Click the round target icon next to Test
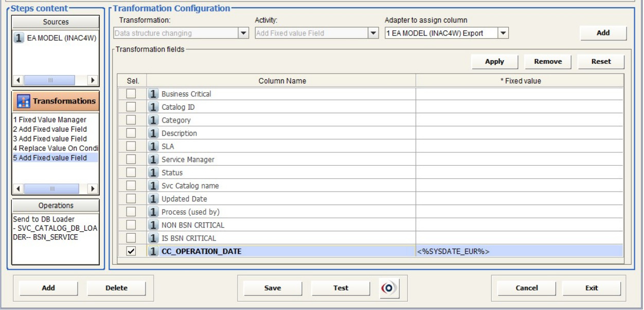644x310 pixels. tap(389, 288)
